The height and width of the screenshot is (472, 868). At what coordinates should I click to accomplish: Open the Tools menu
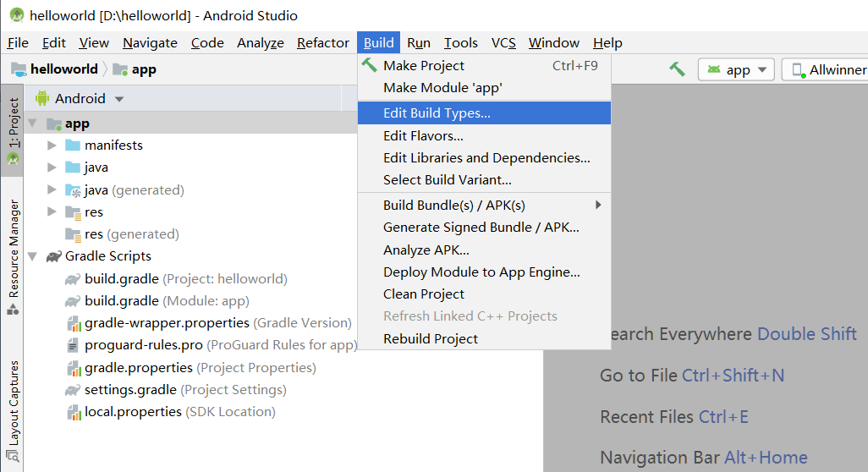[460, 42]
